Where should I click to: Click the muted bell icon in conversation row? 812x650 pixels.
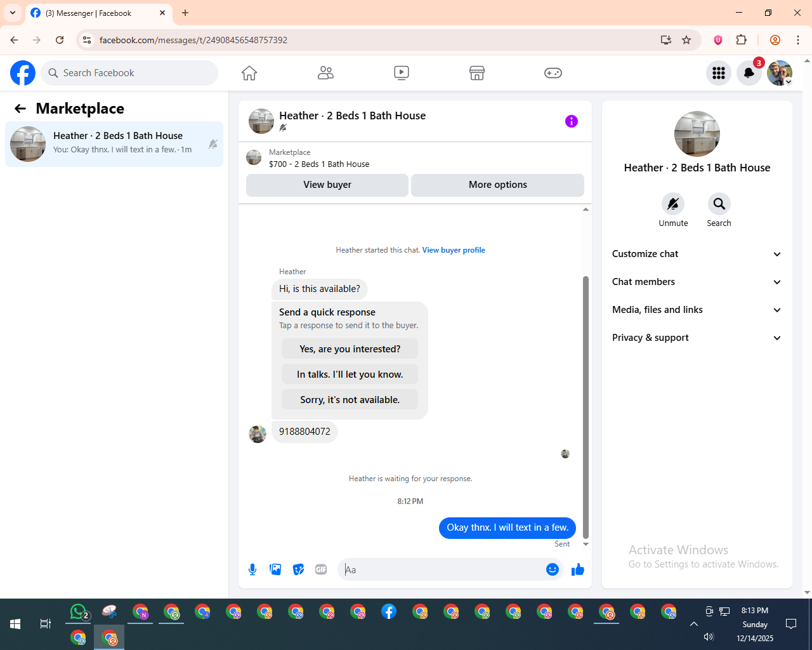213,144
